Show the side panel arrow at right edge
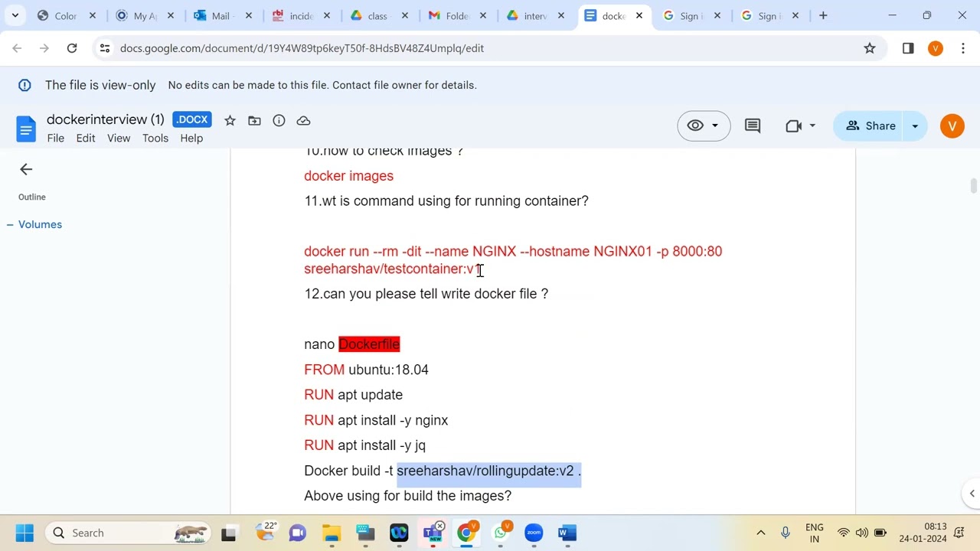Screen dimensions: 980x551 (972, 494)
